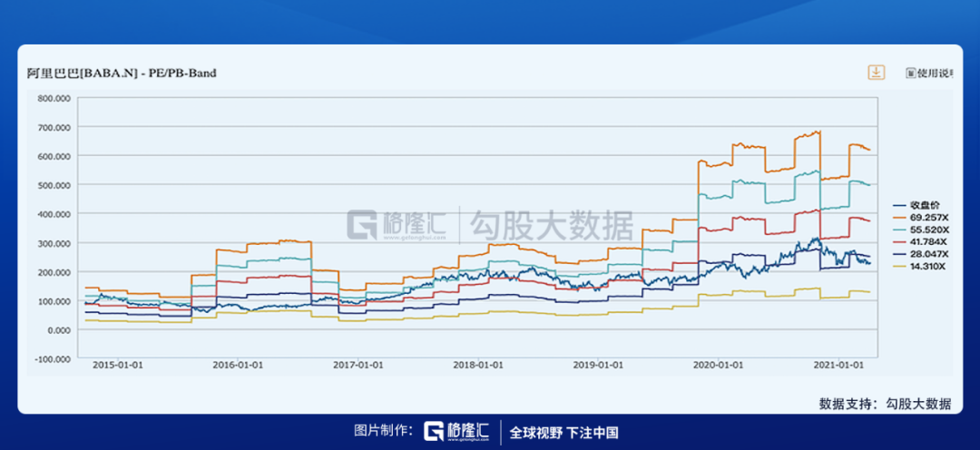
Task: Click the 全球视野 下注中国 slogan text
Action: pyautogui.click(x=564, y=432)
